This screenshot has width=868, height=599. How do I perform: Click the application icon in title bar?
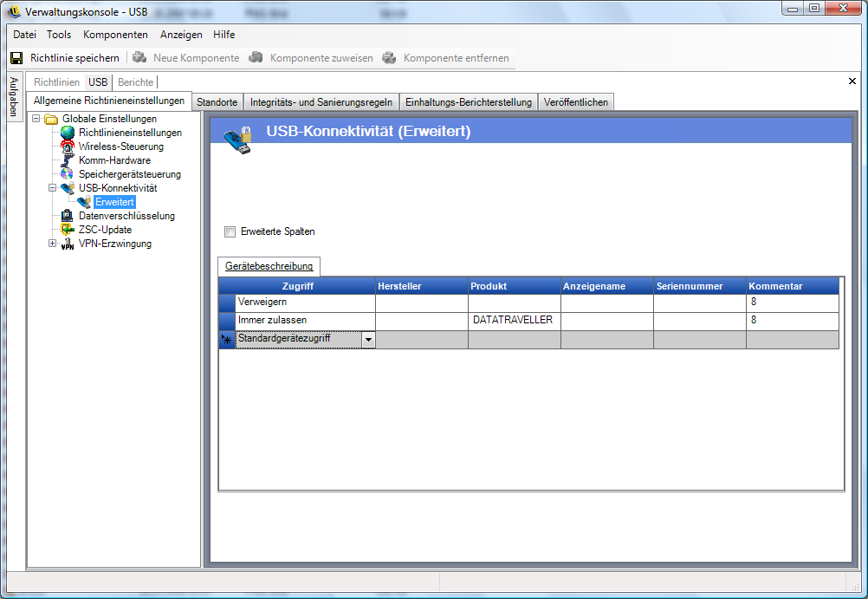pos(15,11)
